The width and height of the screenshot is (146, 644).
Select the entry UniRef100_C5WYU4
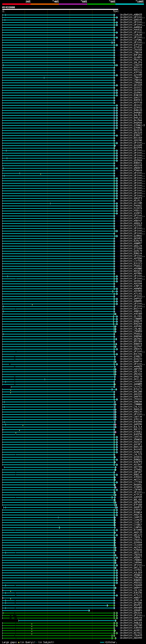[x=131, y=80]
